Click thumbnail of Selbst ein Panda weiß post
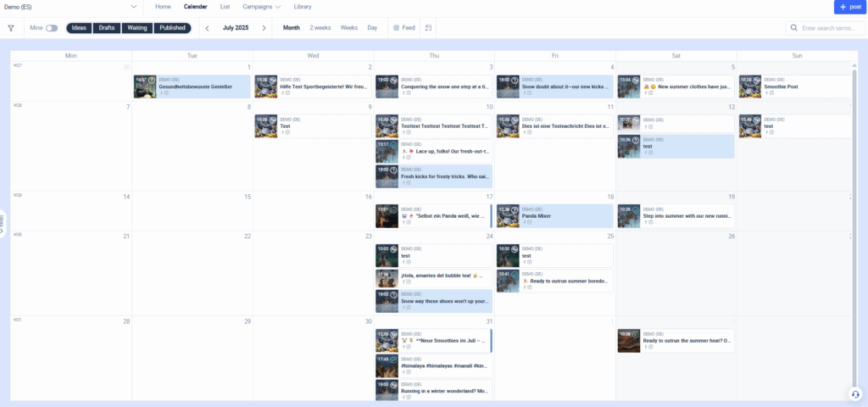The image size is (868, 407). tap(387, 216)
